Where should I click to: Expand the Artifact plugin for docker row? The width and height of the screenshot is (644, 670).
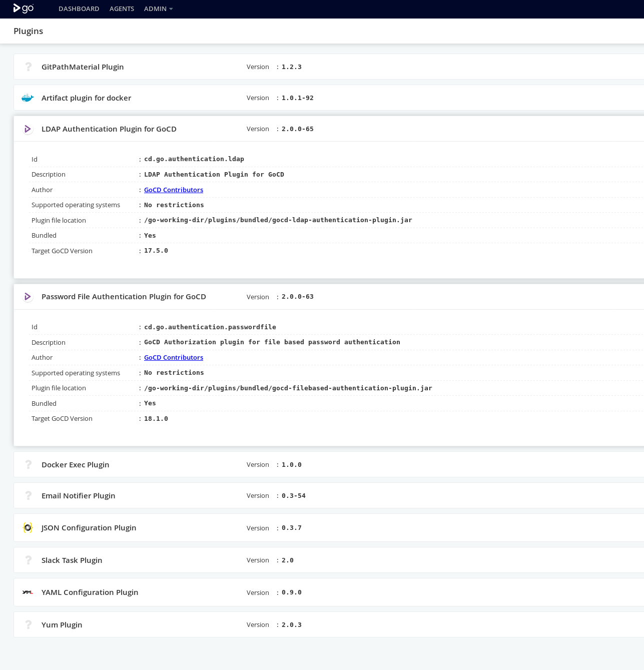coord(329,98)
